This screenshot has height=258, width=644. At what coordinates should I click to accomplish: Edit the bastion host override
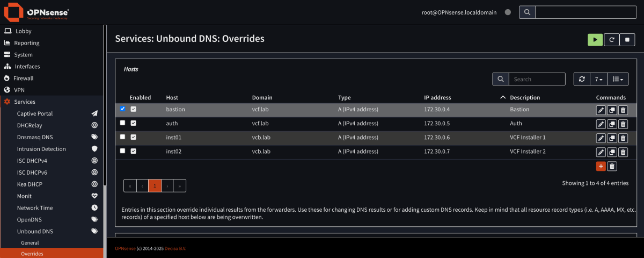[601, 110]
